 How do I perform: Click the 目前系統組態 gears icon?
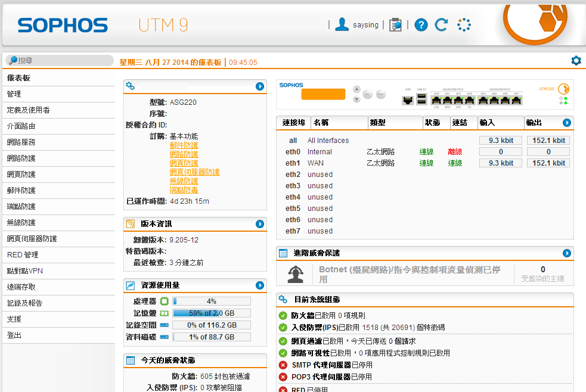click(283, 299)
